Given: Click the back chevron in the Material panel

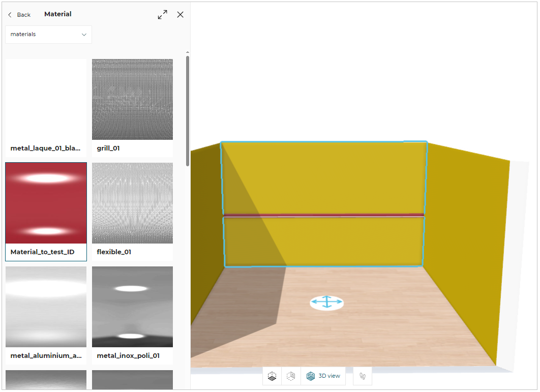Looking at the screenshot, I should (x=9, y=15).
